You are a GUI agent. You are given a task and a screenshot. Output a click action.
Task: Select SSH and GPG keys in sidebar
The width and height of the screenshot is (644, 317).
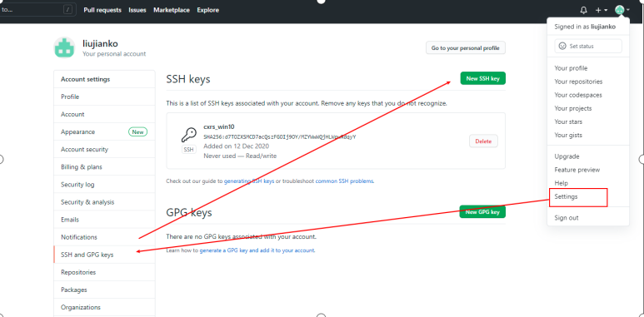pyautogui.click(x=104, y=255)
